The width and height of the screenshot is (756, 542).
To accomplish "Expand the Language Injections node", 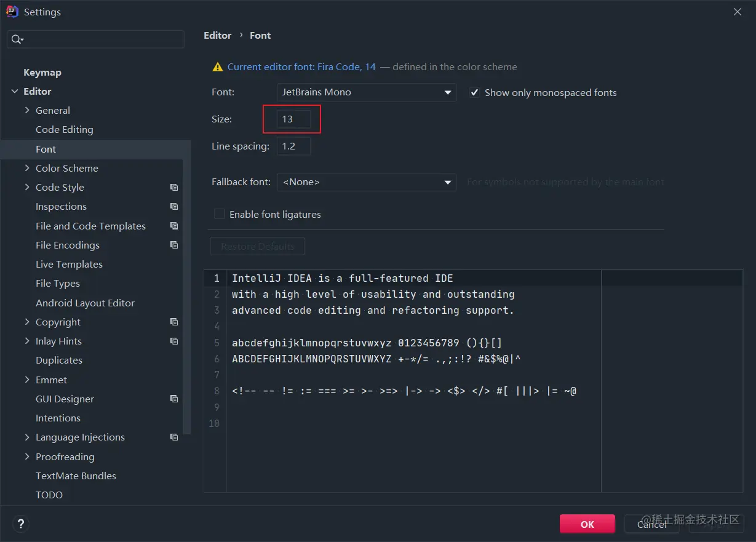I will pos(27,437).
